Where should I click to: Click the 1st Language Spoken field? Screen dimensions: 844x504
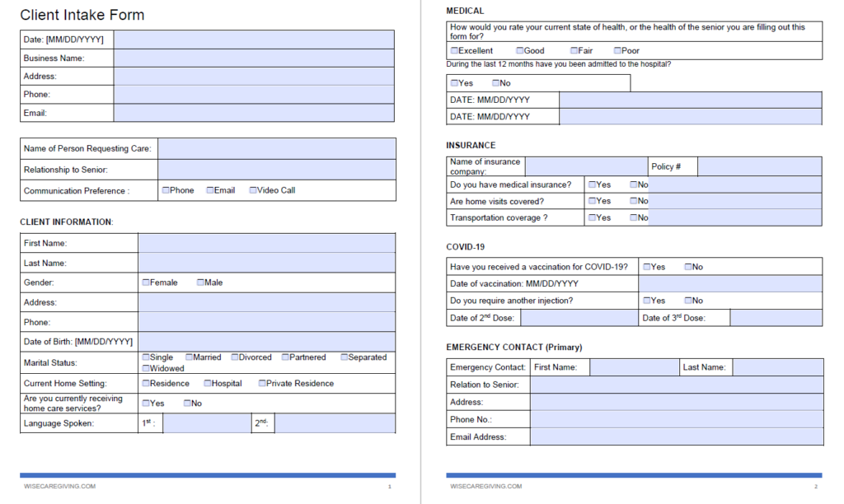pos(207,423)
